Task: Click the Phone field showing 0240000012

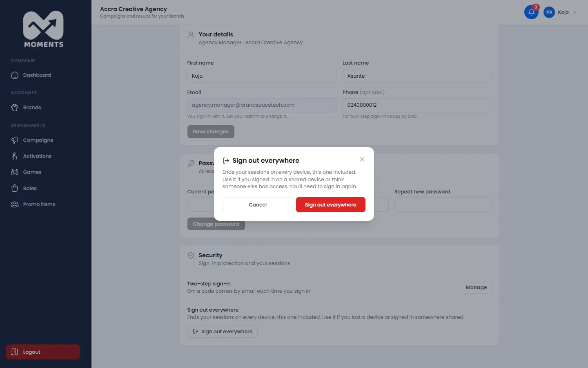Action: pyautogui.click(x=417, y=105)
